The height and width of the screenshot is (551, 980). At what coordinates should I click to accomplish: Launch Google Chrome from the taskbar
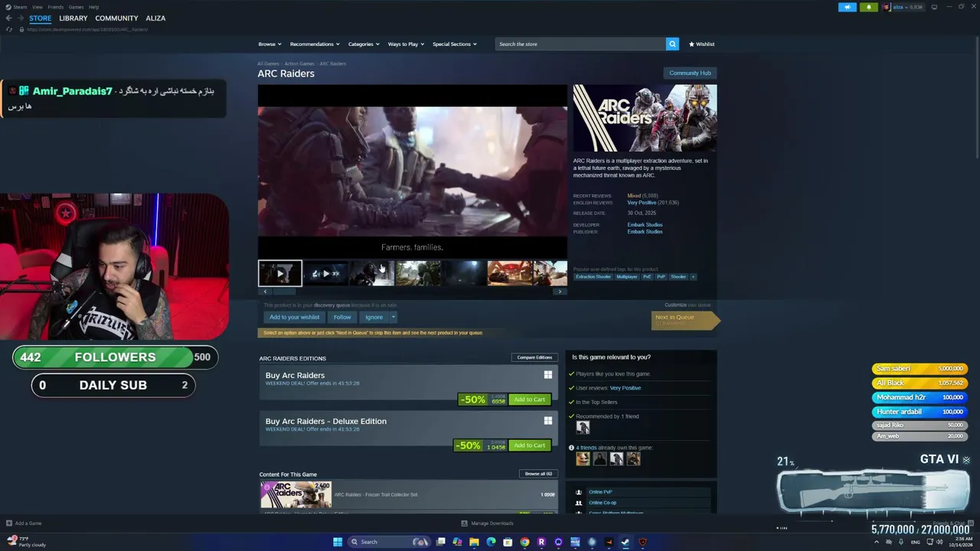tap(524, 542)
